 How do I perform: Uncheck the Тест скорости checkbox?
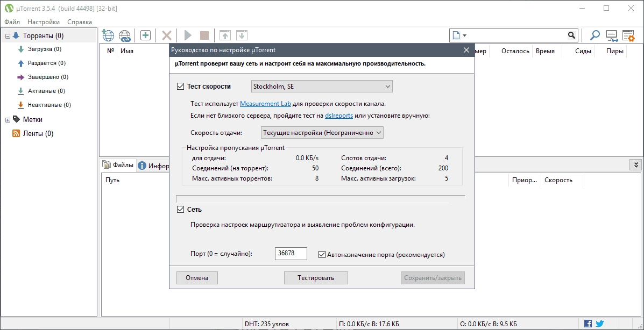180,86
